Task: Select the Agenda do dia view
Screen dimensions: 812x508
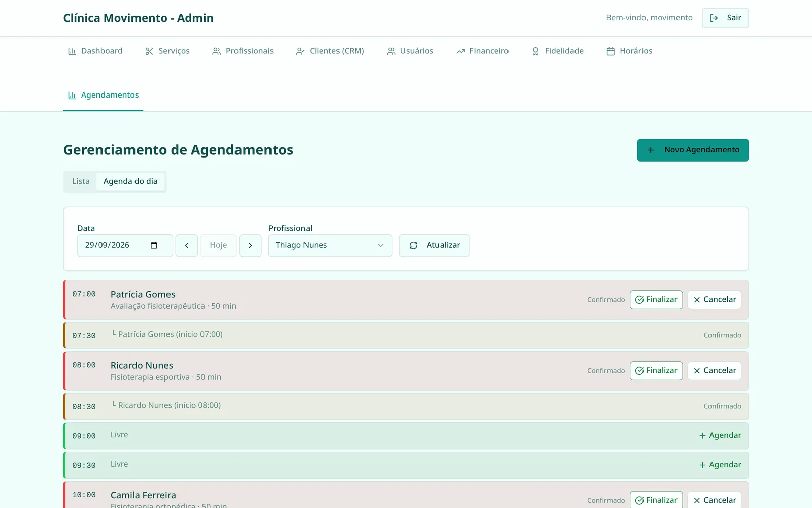Action: click(130, 181)
